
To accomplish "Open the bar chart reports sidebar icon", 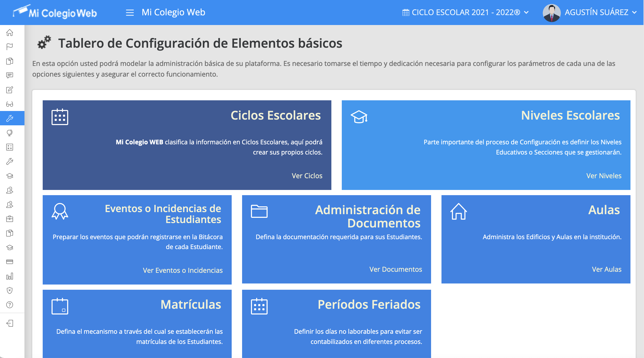I will (10, 276).
